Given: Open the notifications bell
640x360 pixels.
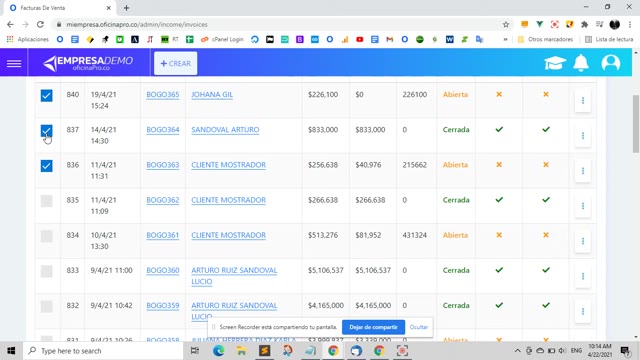Looking at the screenshot, I should [x=581, y=63].
